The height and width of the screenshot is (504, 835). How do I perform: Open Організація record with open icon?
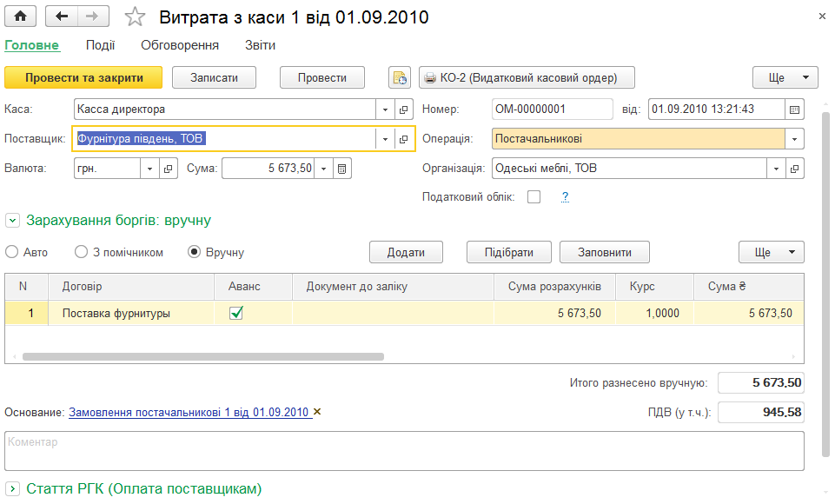(794, 169)
